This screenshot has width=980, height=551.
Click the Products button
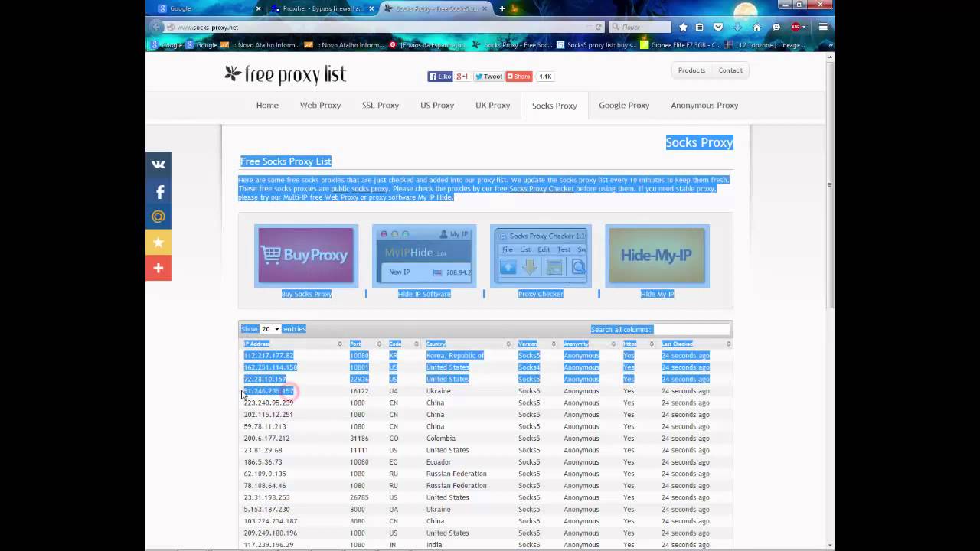(691, 70)
